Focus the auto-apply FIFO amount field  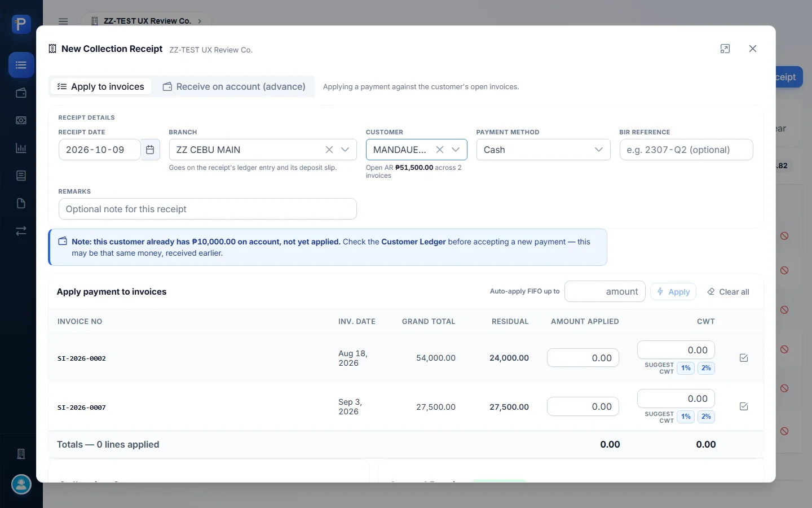[604, 291]
